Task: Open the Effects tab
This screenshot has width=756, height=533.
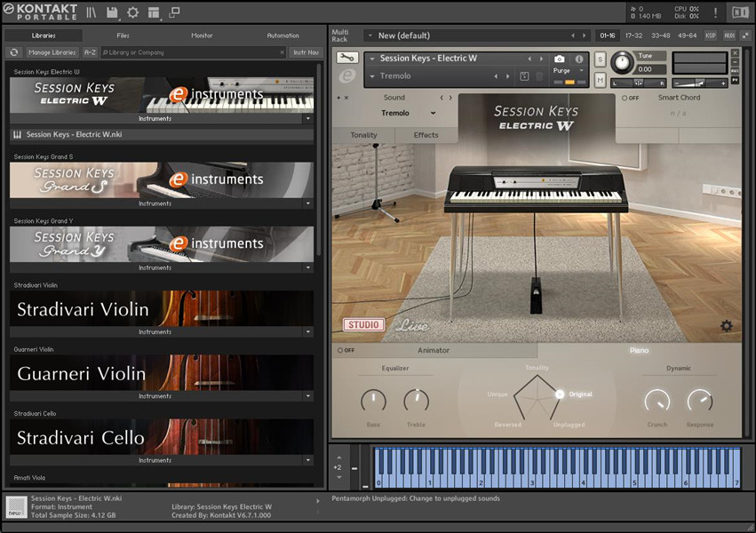Action: pyautogui.click(x=426, y=135)
